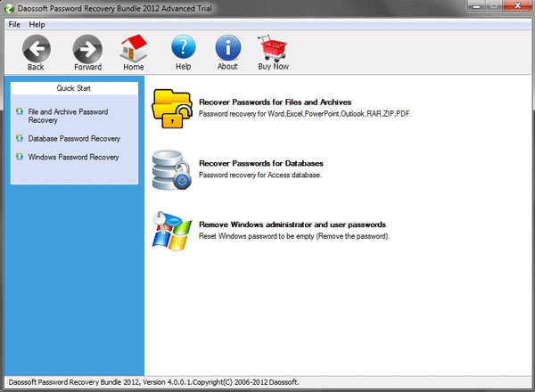Viewport: 535px width, 392px height.
Task: Click the Buy Now shopping cart icon
Action: [273, 48]
